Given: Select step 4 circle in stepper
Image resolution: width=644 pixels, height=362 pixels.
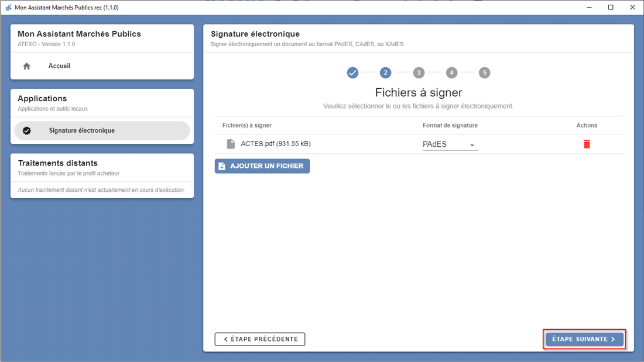Looking at the screenshot, I should click(x=451, y=73).
